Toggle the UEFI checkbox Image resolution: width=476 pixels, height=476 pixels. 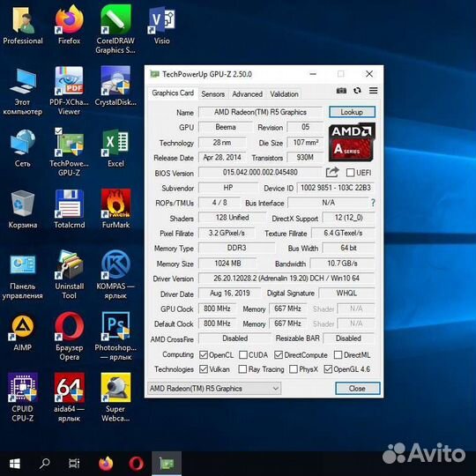point(350,173)
